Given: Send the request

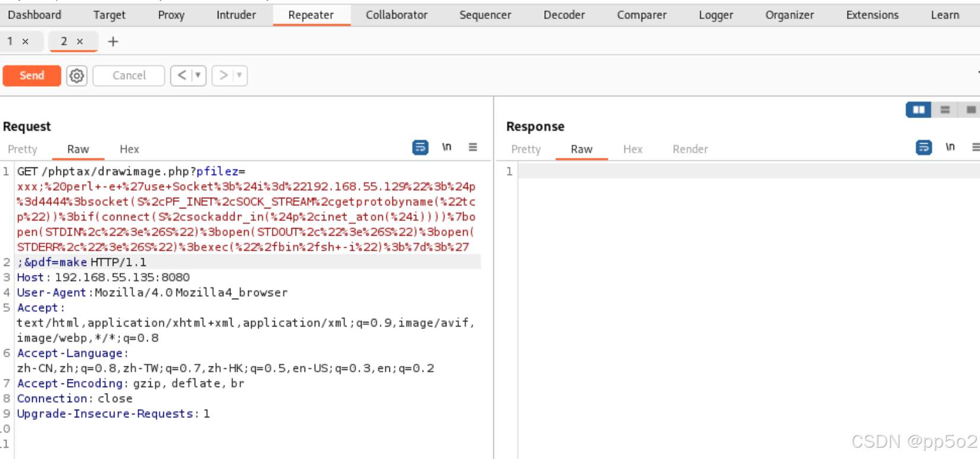Looking at the screenshot, I should (32, 75).
